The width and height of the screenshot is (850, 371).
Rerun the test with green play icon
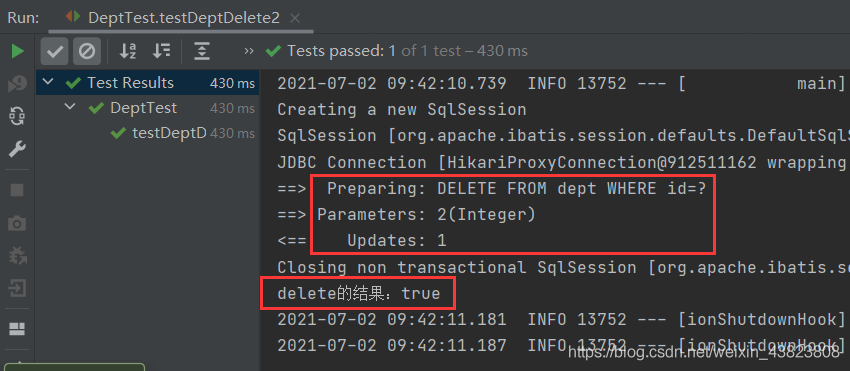click(18, 52)
